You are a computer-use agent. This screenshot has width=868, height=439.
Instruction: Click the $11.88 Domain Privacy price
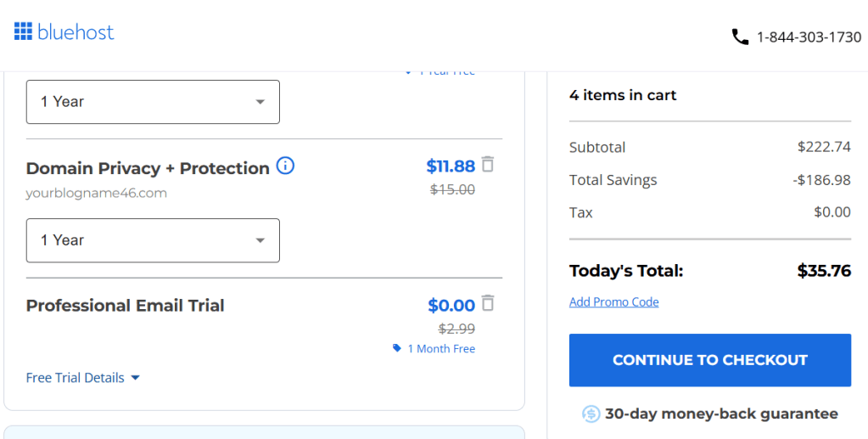click(x=451, y=166)
